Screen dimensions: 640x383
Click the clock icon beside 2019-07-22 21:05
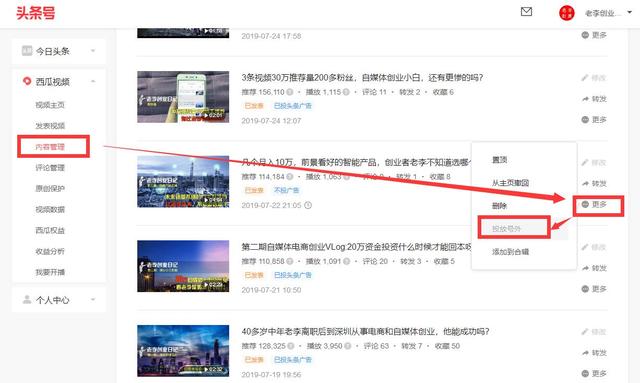tap(308, 205)
